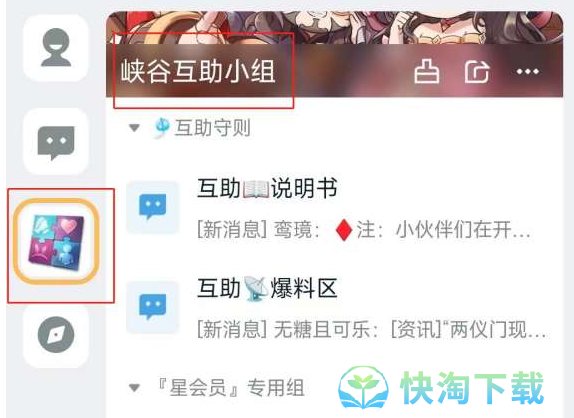The width and height of the screenshot is (574, 418).
Task: Click the stamp icon in channel header
Action: point(427,71)
